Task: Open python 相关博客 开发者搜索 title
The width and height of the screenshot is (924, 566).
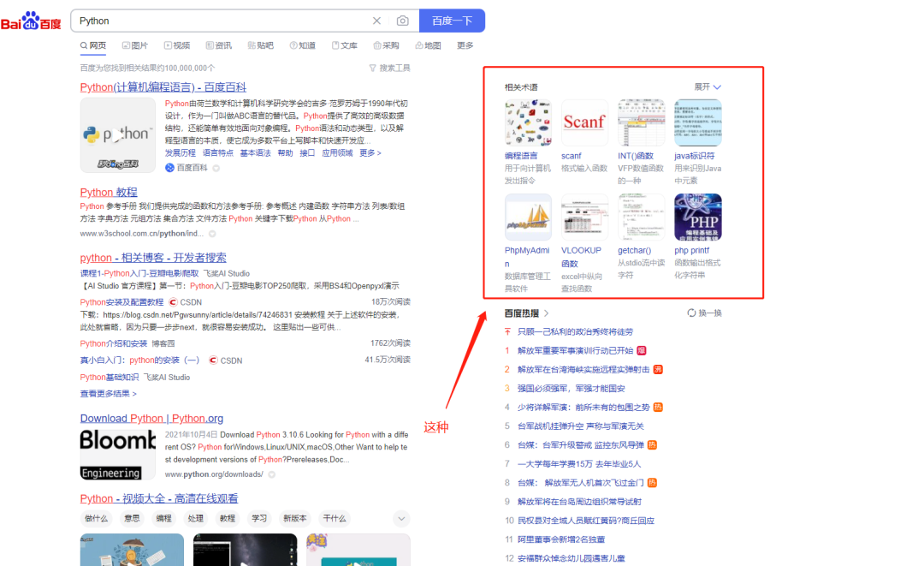Action: point(153,258)
